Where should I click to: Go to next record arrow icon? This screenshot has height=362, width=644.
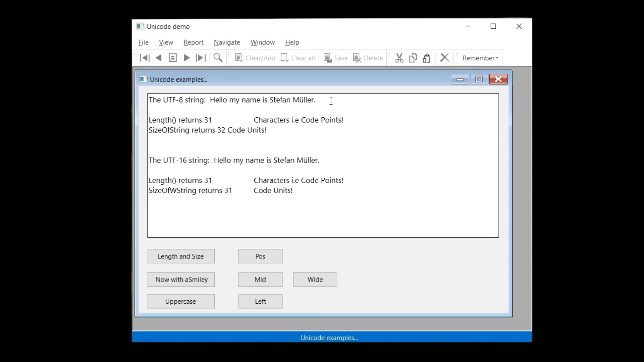pyautogui.click(x=187, y=58)
